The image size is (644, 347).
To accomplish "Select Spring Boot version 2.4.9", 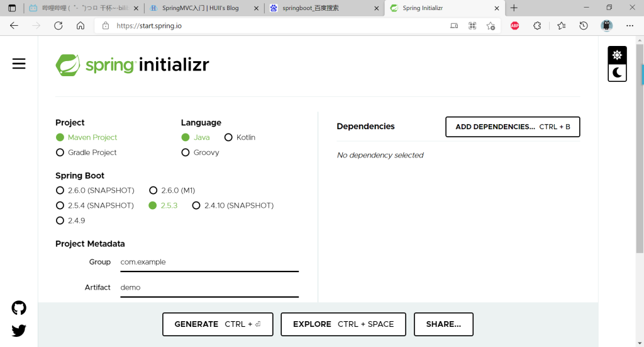I will pos(60,220).
